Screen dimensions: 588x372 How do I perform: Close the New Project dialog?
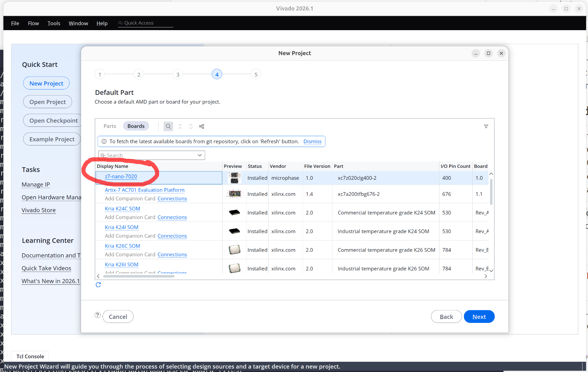coord(501,53)
